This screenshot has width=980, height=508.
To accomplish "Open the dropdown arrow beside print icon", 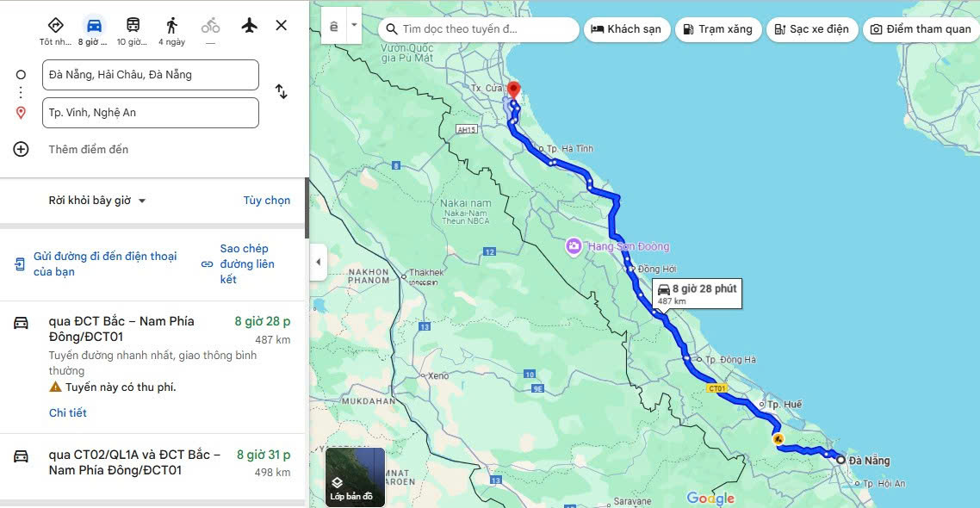I will coord(354,26).
